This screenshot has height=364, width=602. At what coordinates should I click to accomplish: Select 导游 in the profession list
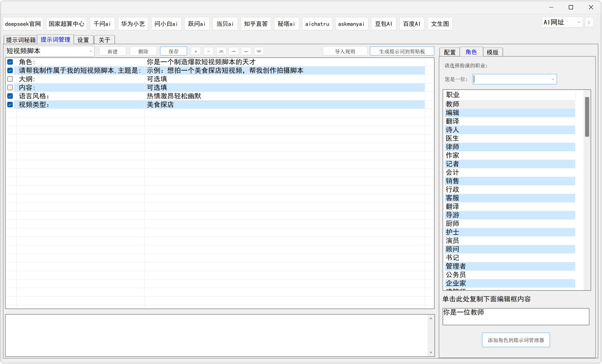point(510,215)
